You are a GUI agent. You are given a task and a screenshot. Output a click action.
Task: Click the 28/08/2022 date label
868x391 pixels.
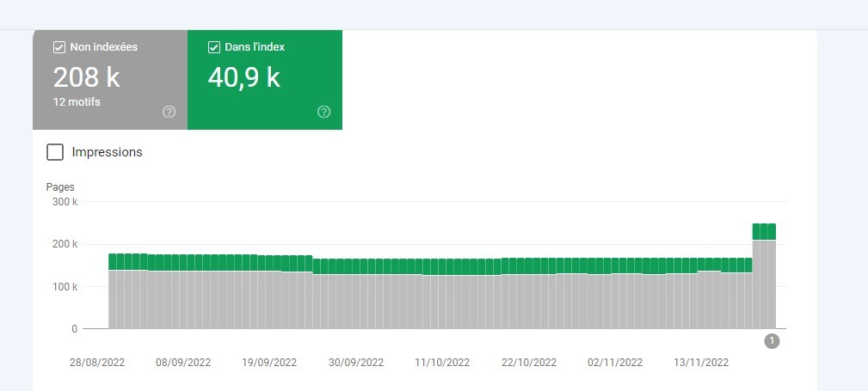[x=97, y=363]
